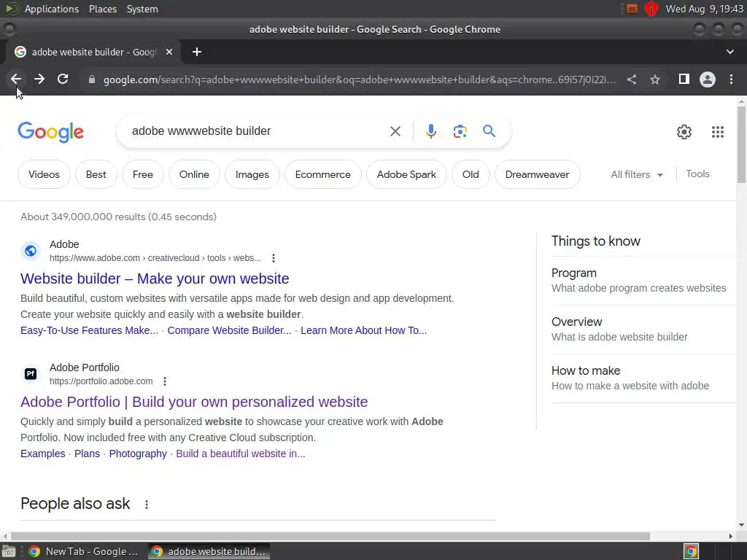Select the Old filter chip

coord(471,174)
